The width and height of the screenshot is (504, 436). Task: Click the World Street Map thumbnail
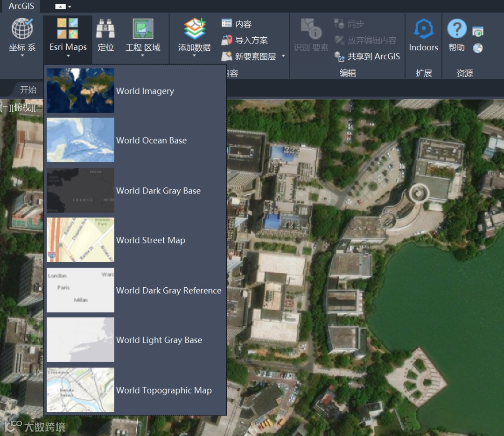(80, 240)
